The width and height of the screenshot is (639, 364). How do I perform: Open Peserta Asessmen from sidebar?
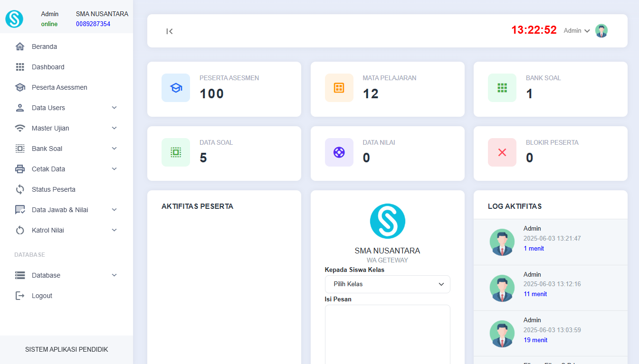(x=59, y=87)
